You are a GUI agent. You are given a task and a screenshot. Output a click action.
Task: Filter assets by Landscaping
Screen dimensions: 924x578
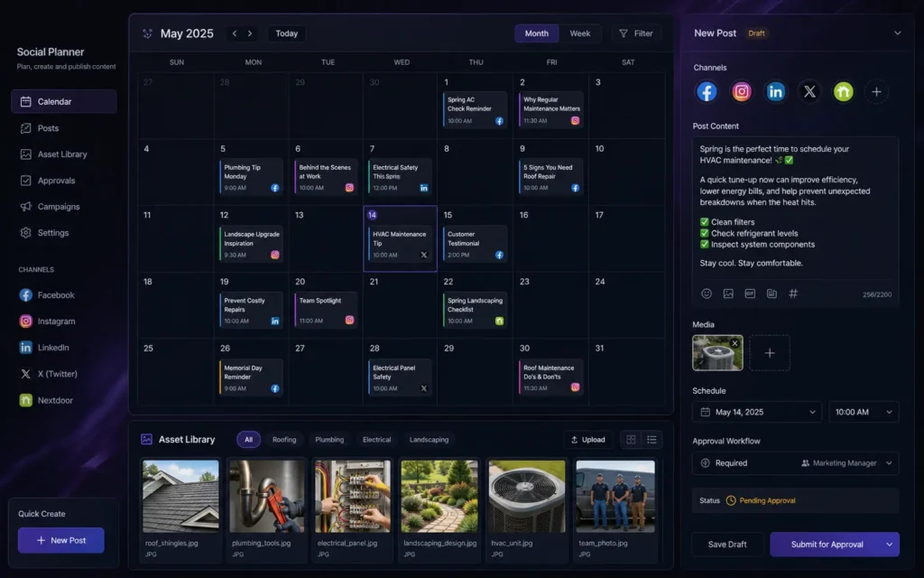tap(429, 440)
